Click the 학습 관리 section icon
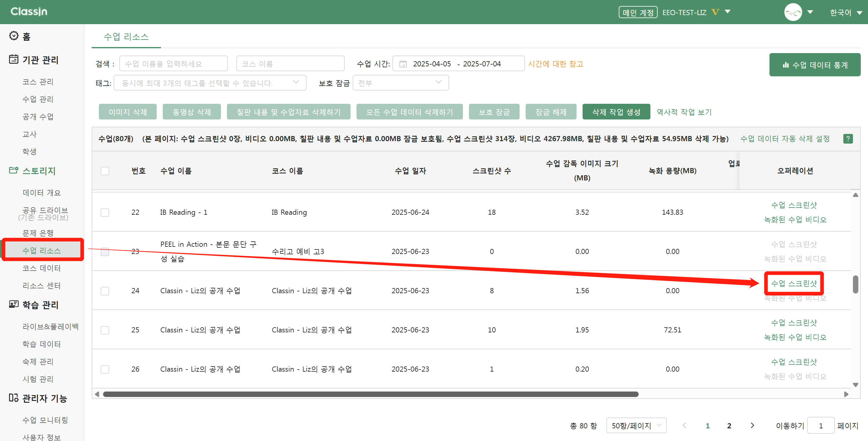Screen dimensions: 868x441 pyautogui.click(x=14, y=304)
